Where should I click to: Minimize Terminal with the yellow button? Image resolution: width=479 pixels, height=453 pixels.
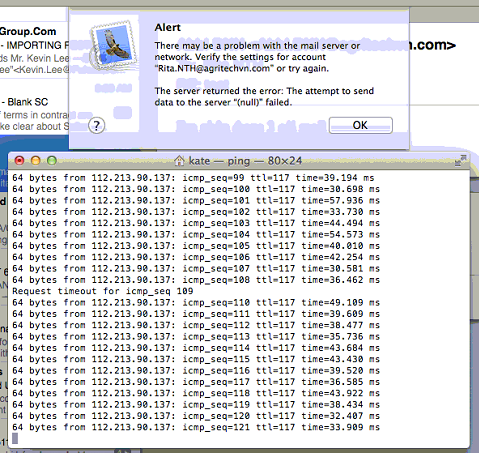[36, 161]
